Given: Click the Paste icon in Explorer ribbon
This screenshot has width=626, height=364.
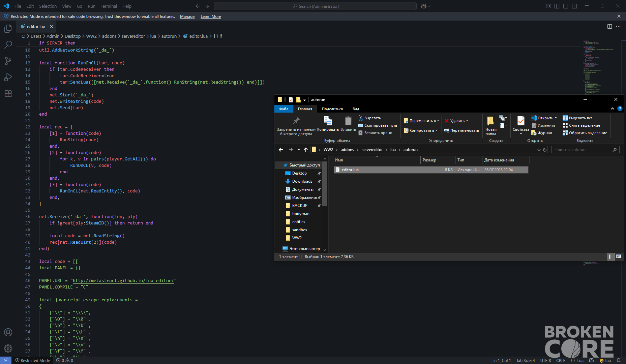Looking at the screenshot, I should tap(348, 123).
